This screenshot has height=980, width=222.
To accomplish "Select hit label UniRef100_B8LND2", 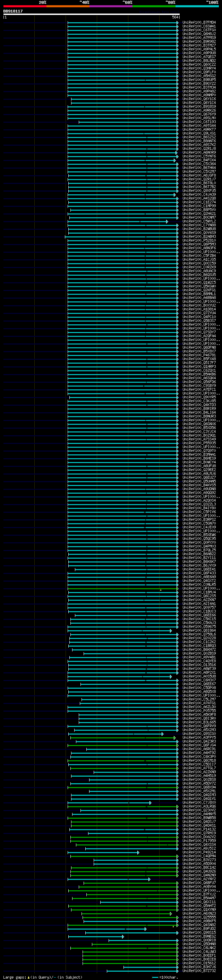I will pyautogui.click(x=199, y=60).
